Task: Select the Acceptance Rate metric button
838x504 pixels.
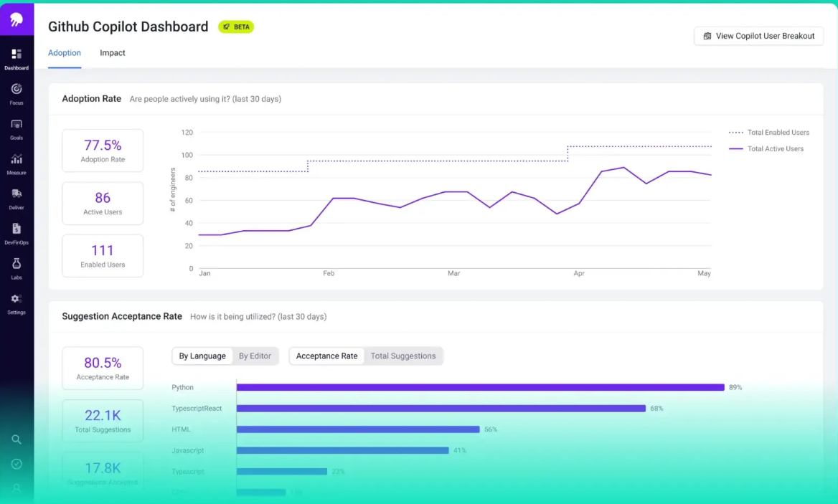Action: click(326, 356)
